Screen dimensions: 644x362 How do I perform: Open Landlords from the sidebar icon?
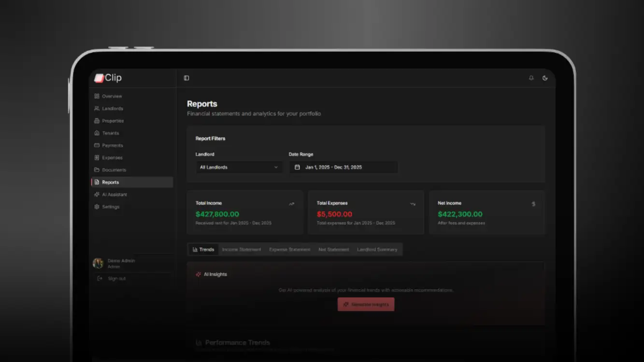(97, 108)
